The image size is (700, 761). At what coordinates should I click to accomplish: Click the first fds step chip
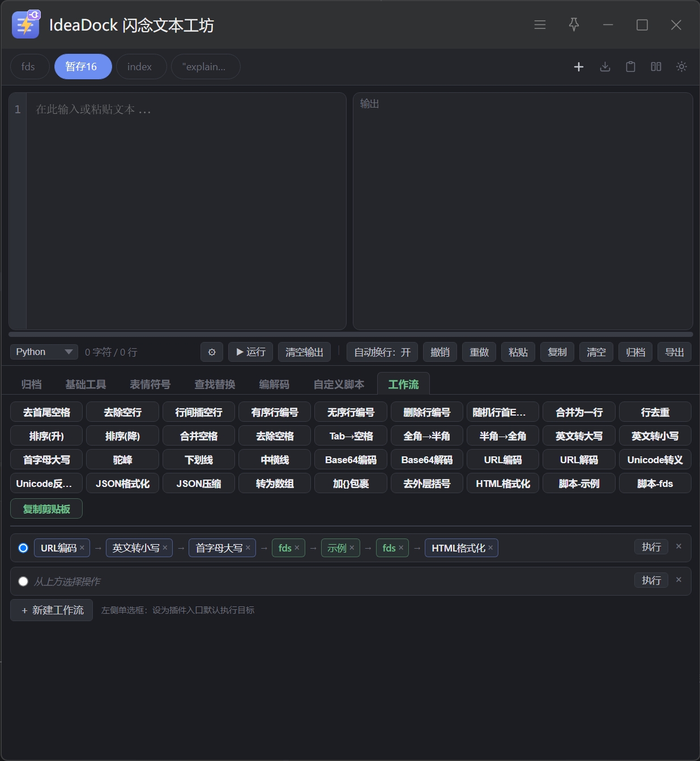tap(289, 548)
